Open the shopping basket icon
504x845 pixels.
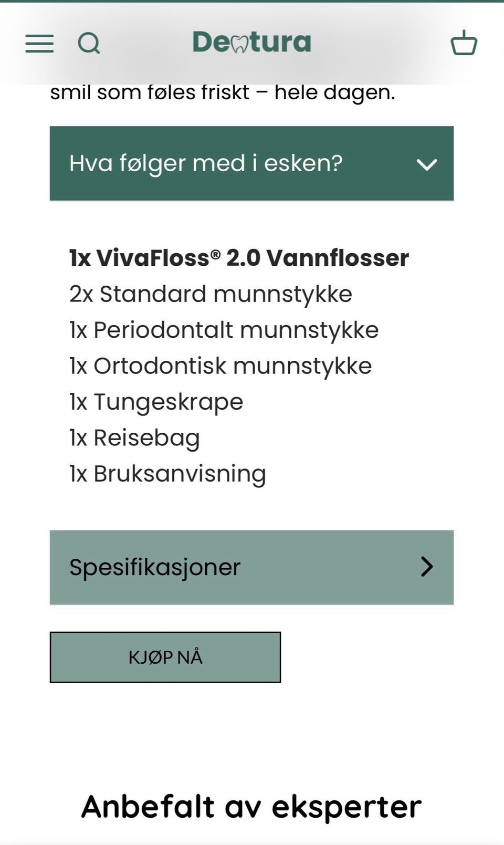[x=464, y=43]
